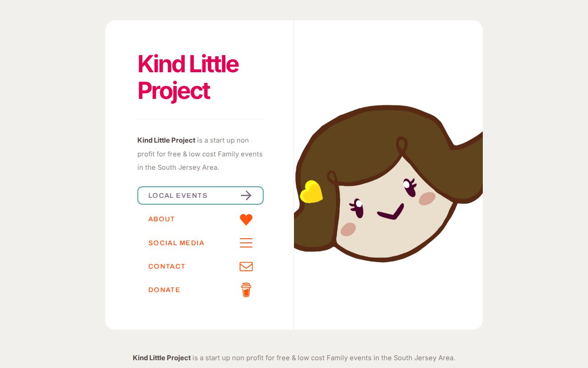The width and height of the screenshot is (588, 368).
Task: Click bold Kind Little Project in footer text
Action: (162, 358)
